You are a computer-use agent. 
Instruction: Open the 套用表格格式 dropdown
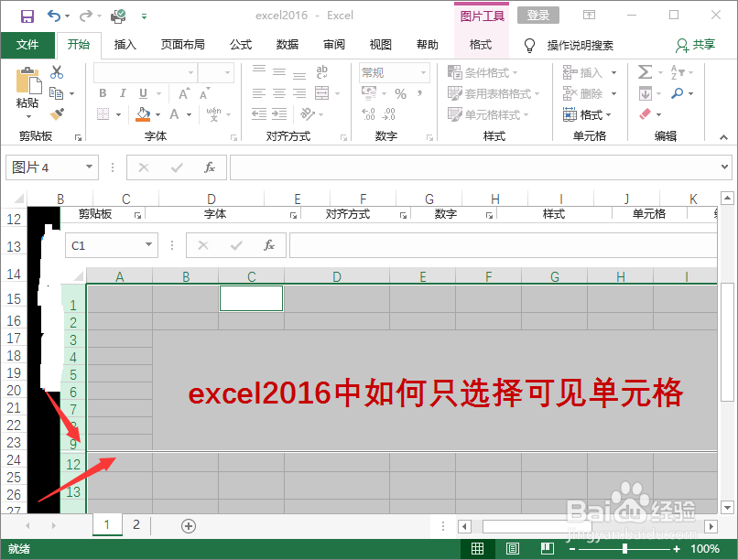point(494,93)
